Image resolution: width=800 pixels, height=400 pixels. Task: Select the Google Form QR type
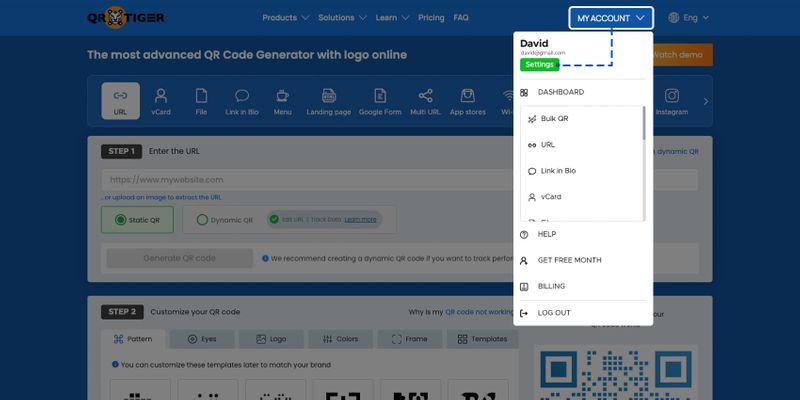coord(380,101)
